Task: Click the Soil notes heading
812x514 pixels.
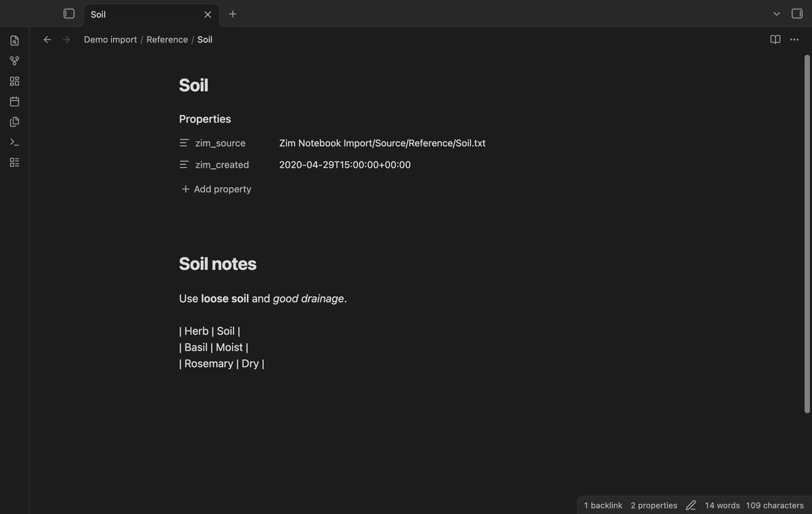Action: coord(218,264)
